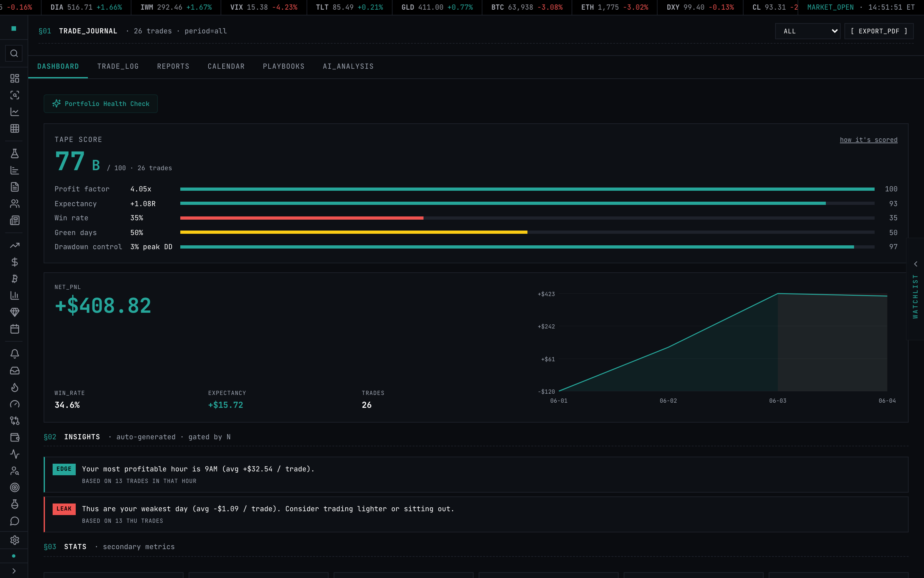Click the EXPORT_PDF button
The width and height of the screenshot is (924, 578).
tap(879, 31)
